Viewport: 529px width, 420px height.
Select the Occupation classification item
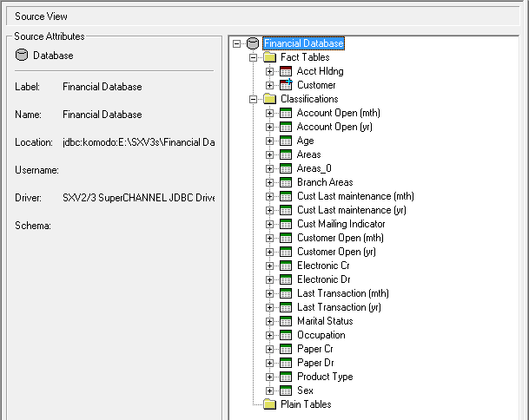tap(321, 335)
